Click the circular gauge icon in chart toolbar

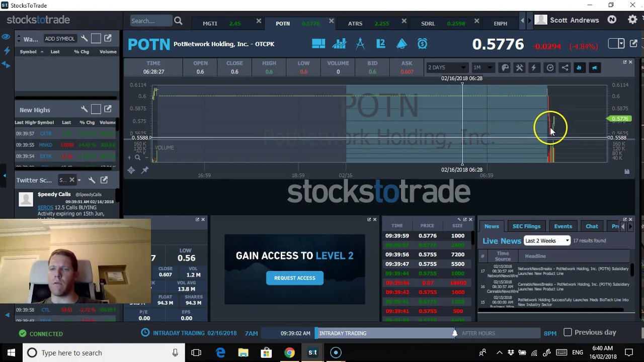[550, 68]
